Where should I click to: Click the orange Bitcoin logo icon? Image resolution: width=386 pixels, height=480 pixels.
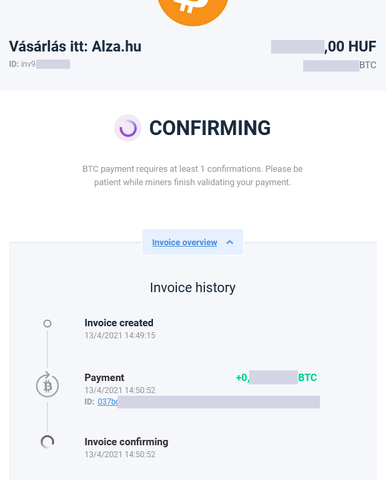(x=193, y=10)
